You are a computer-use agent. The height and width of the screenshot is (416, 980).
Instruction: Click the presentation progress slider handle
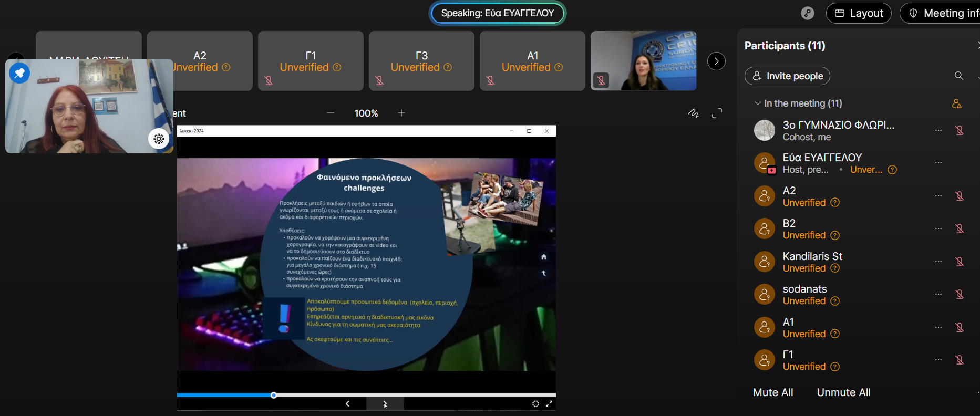[x=274, y=395]
